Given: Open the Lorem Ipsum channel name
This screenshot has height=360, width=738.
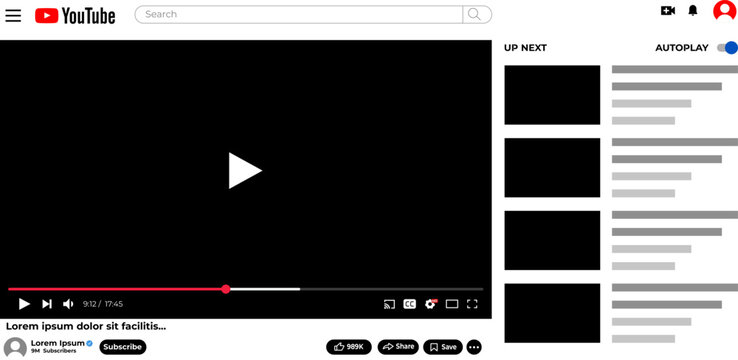Looking at the screenshot, I should (x=57, y=343).
